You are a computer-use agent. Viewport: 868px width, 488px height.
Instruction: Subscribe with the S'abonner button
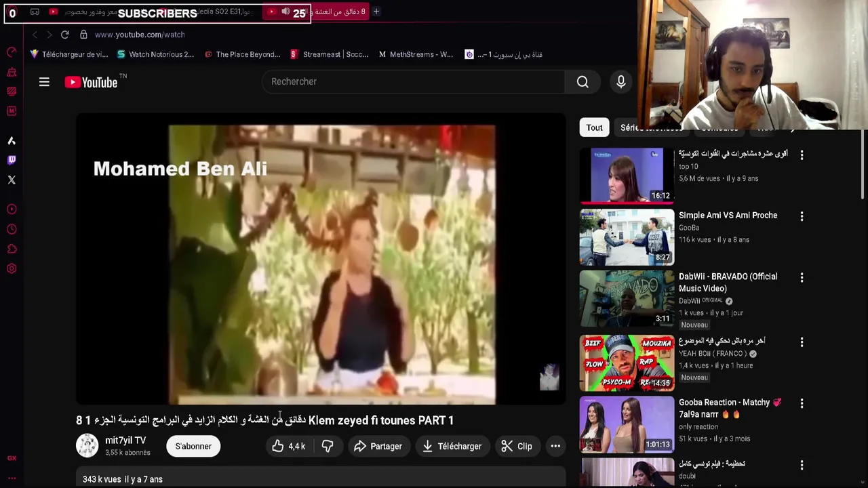(193, 446)
